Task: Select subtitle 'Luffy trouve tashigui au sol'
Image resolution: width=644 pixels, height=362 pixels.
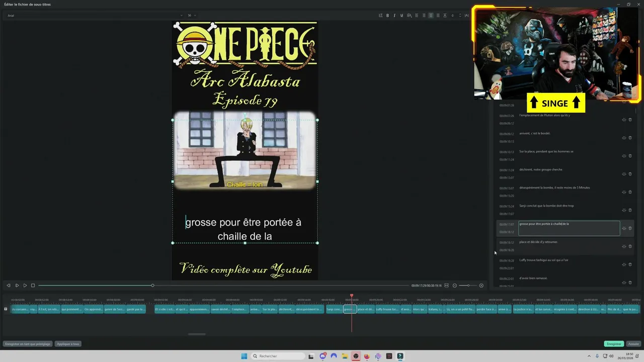Action: (x=544, y=260)
